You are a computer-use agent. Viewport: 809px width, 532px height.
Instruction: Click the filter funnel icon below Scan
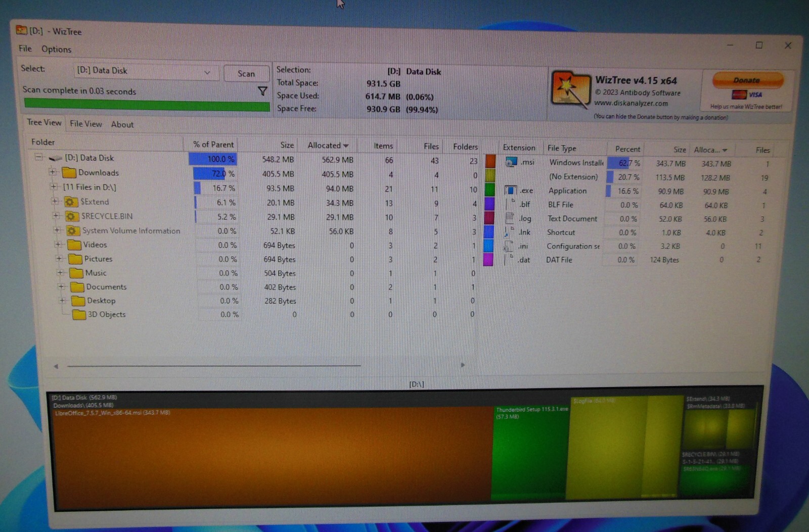[x=263, y=91]
